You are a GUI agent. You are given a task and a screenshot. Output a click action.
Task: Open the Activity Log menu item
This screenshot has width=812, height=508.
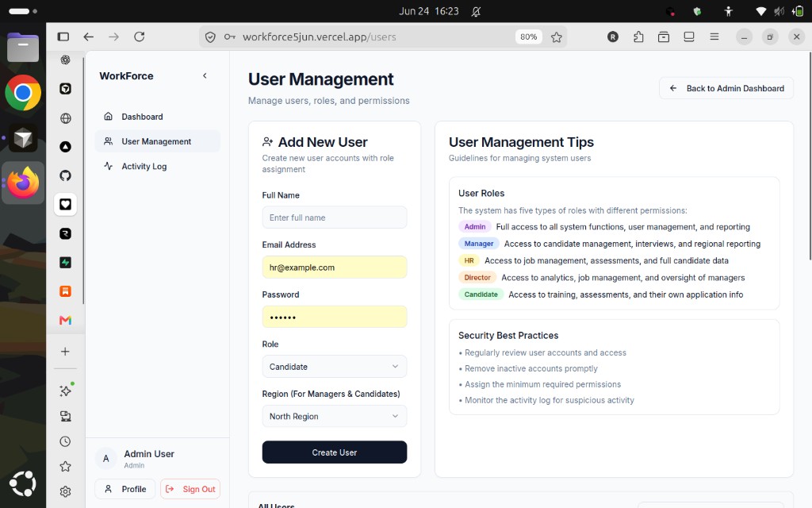point(158,167)
